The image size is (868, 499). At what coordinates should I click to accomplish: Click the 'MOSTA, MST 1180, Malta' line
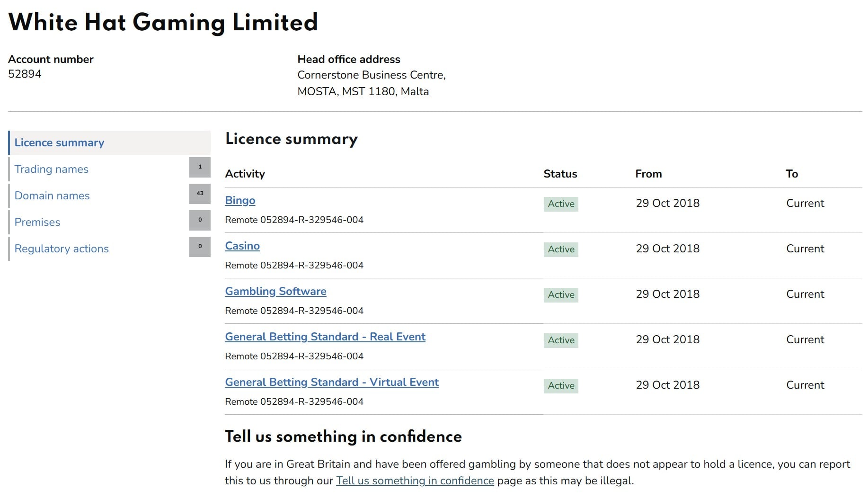click(x=363, y=91)
